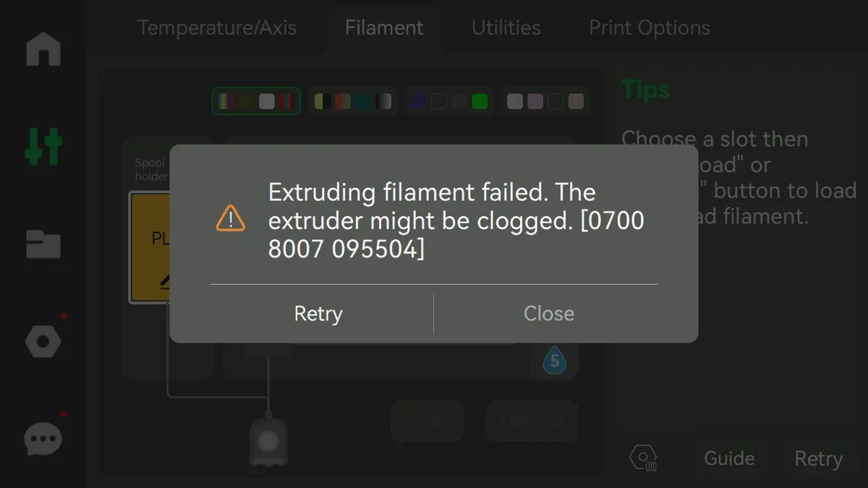The image size is (868, 488).
Task: Open the Print Options tab
Action: (x=650, y=27)
